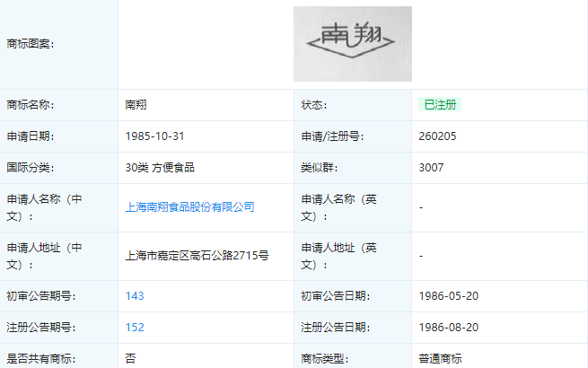The image size is (588, 368).
Task: Select registration number 260205
Action: 437,136
